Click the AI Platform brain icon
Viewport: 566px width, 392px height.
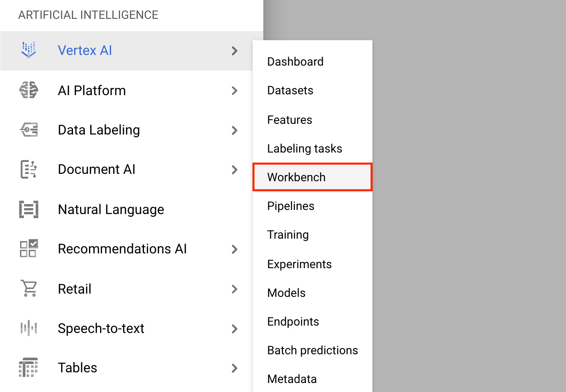pyautogui.click(x=29, y=90)
